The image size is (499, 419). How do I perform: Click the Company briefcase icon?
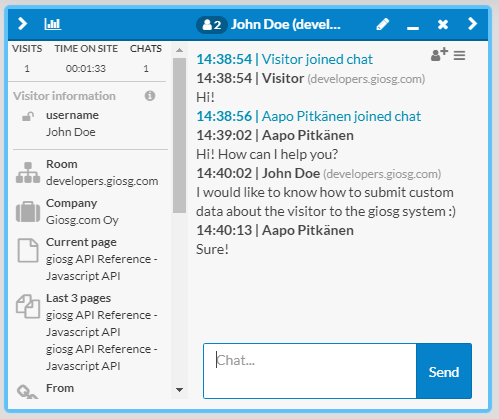tap(28, 211)
